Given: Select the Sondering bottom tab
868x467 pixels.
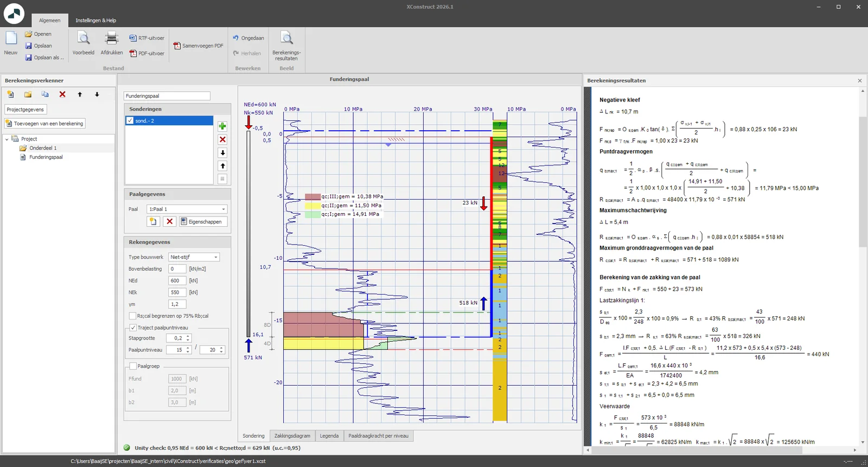Looking at the screenshot, I should pyautogui.click(x=253, y=436).
